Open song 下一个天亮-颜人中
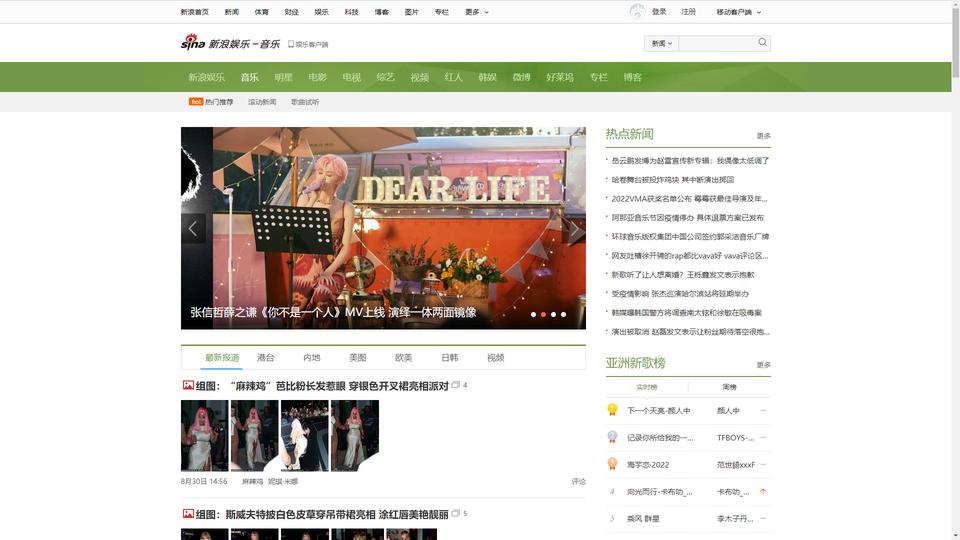960x540 pixels. tap(659, 410)
